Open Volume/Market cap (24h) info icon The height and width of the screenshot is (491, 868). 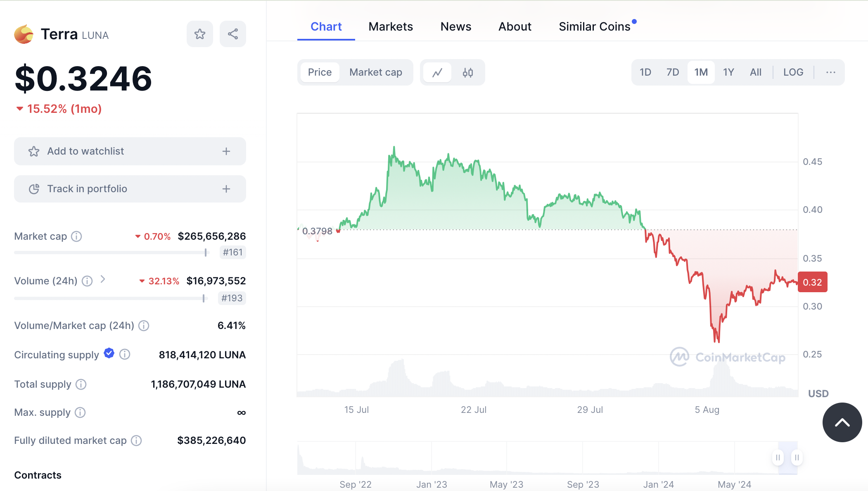click(144, 326)
